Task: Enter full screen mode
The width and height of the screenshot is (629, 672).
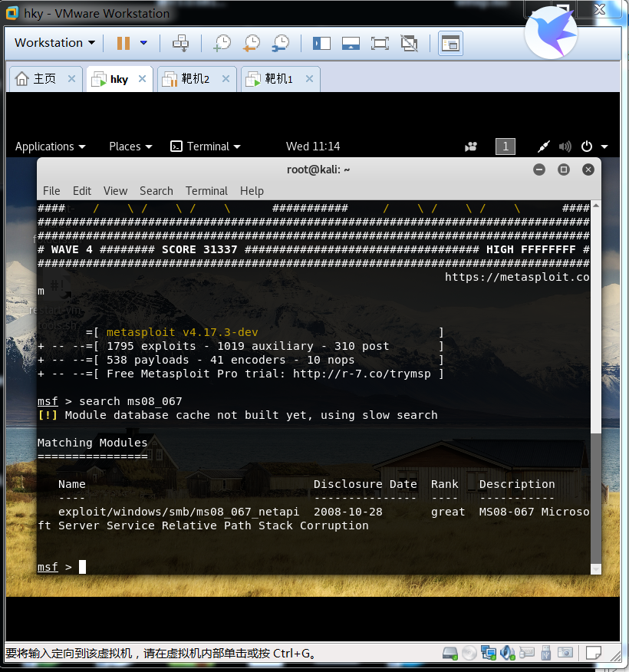Action: [x=380, y=43]
